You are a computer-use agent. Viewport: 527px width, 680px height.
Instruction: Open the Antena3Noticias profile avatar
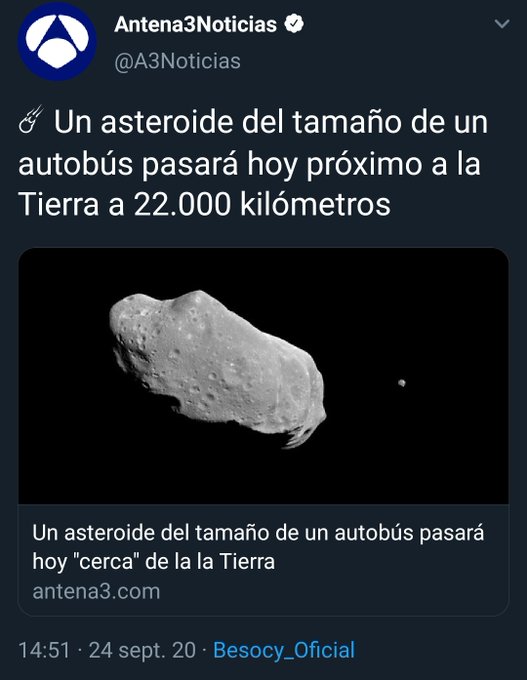[57, 42]
